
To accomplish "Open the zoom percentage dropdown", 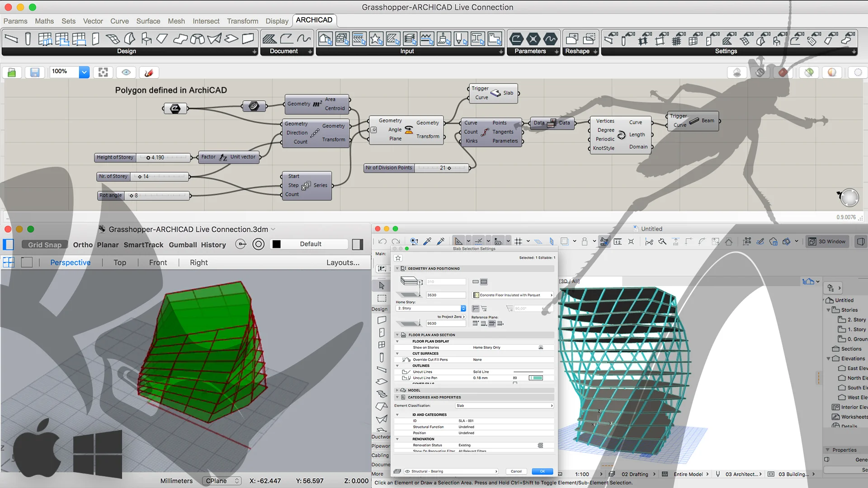I will point(84,72).
